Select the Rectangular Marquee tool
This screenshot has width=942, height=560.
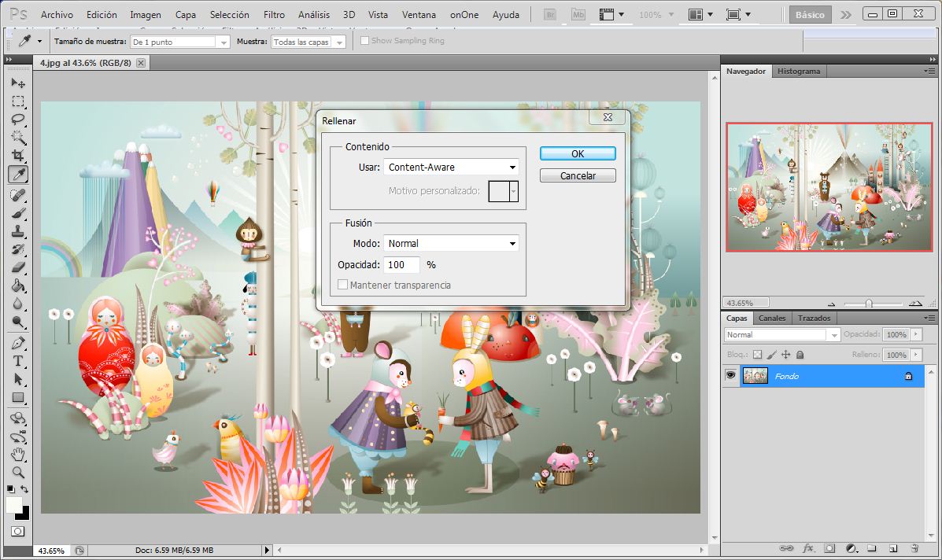point(18,101)
